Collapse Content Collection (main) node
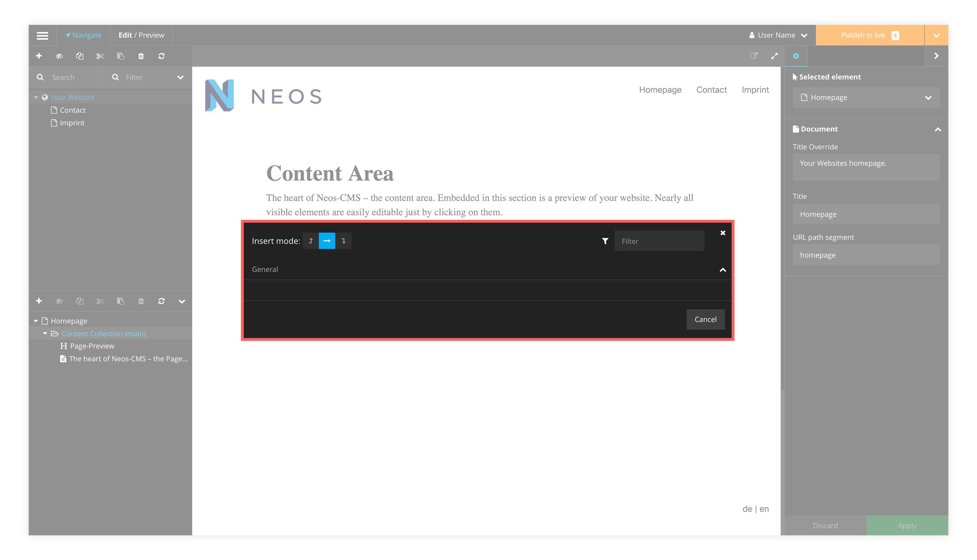The image size is (977, 560). click(x=45, y=333)
